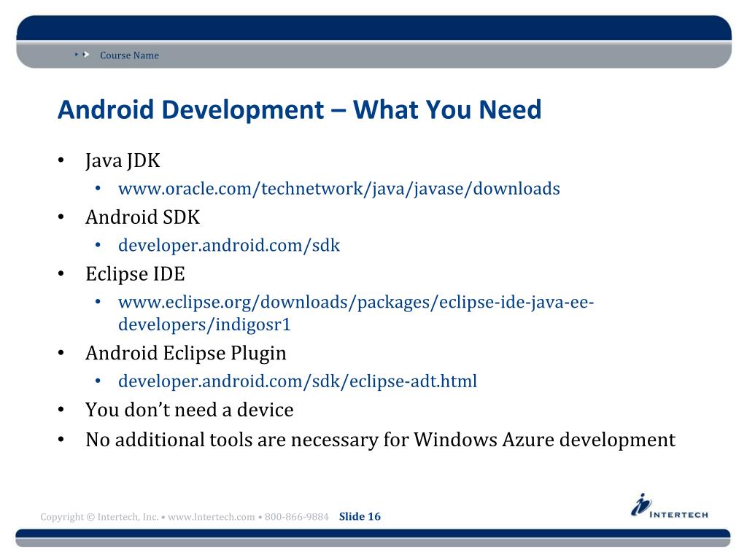
Task: Open the eclipse-adt.html plugin link
Action: tap(298, 381)
